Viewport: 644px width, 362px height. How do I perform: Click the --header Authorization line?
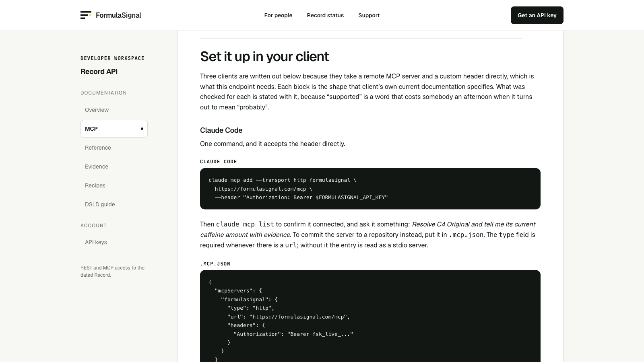point(301,197)
